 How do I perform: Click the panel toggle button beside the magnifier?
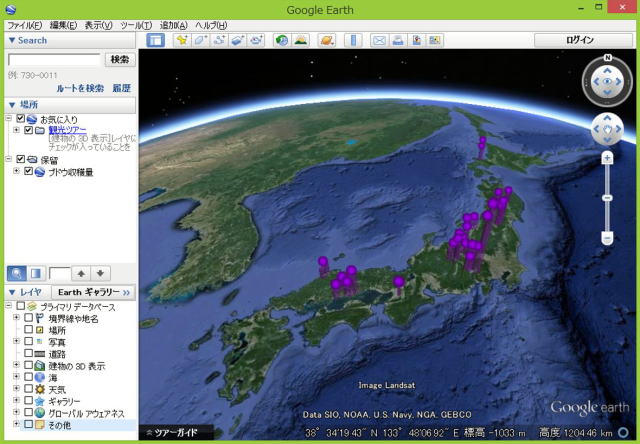(x=36, y=273)
